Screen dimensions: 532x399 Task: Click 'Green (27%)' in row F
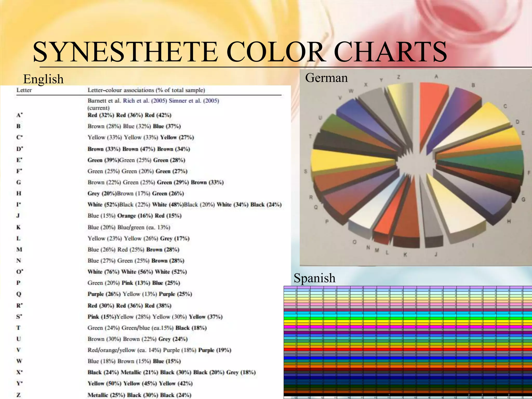click(171, 171)
